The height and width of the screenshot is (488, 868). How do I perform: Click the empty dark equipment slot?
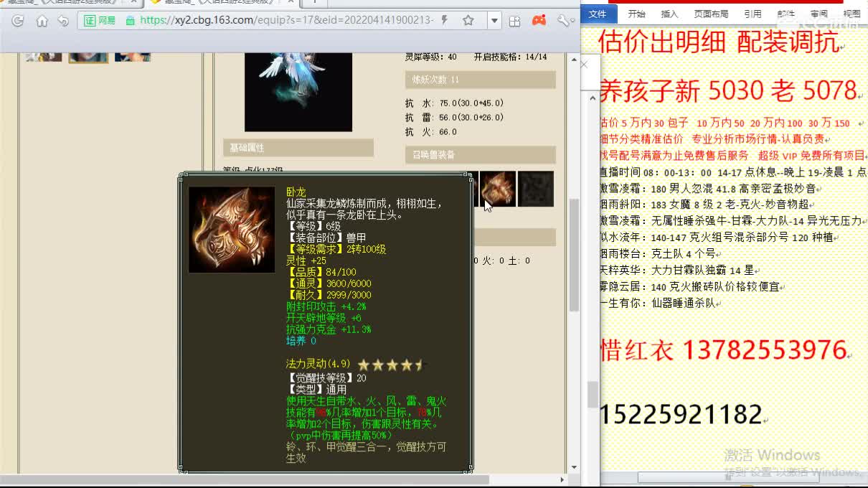[x=536, y=189]
